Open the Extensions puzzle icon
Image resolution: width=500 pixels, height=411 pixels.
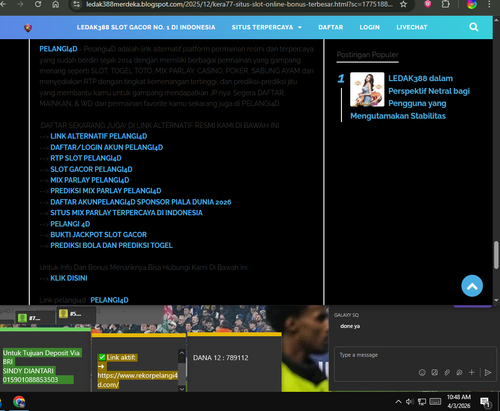pyautogui.click(x=445, y=4)
